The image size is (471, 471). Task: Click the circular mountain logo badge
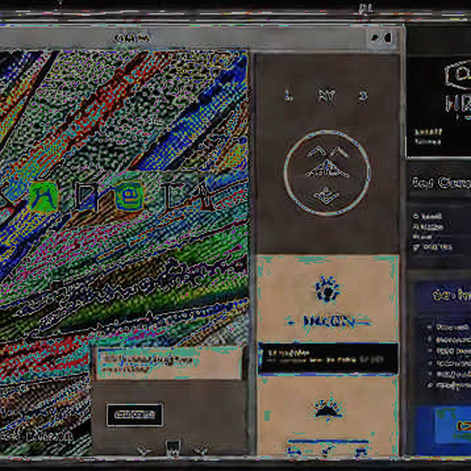click(x=327, y=173)
